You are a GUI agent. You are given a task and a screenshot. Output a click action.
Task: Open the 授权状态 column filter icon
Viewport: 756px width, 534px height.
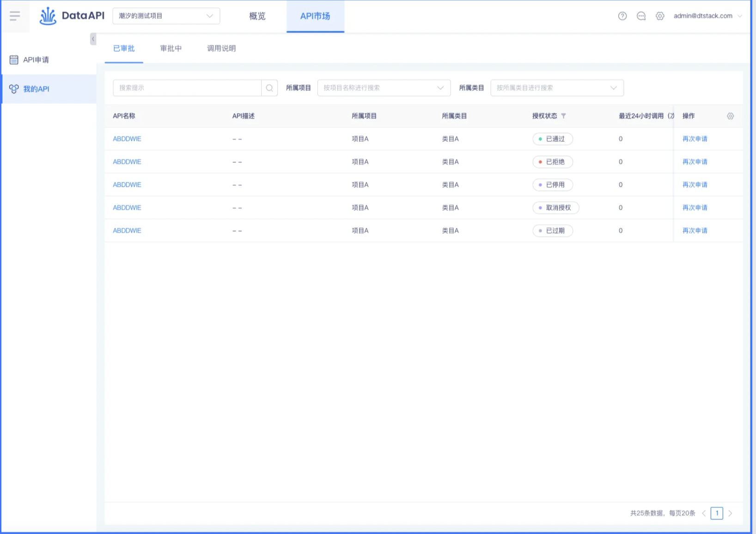click(x=563, y=116)
